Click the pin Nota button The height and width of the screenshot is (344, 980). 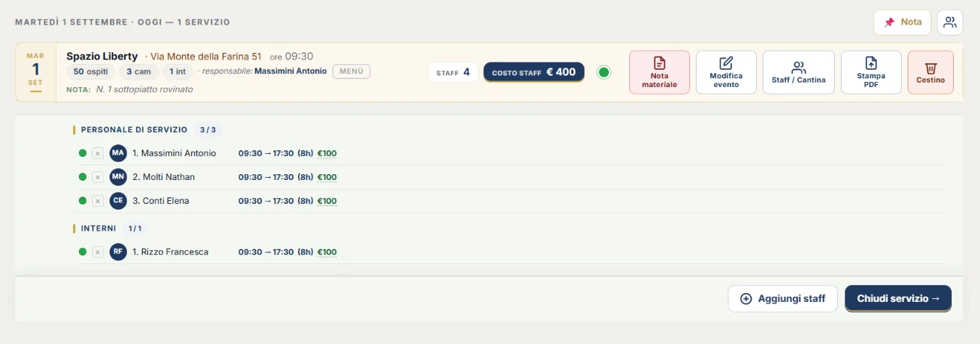[902, 22]
